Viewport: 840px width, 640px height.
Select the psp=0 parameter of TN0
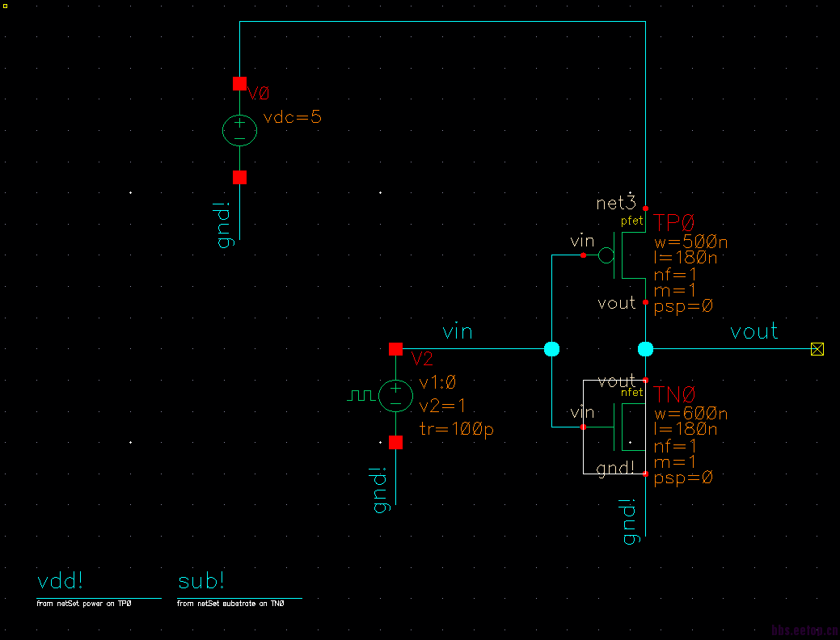[x=684, y=478]
